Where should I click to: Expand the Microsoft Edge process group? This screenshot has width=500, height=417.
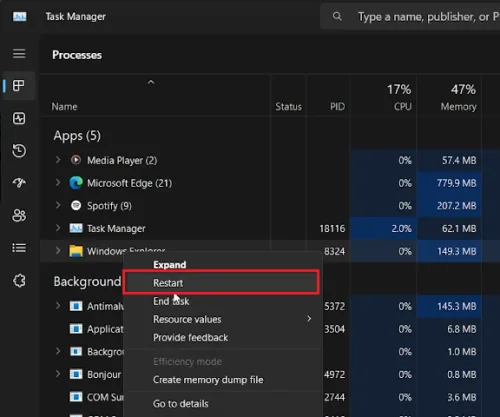point(58,183)
